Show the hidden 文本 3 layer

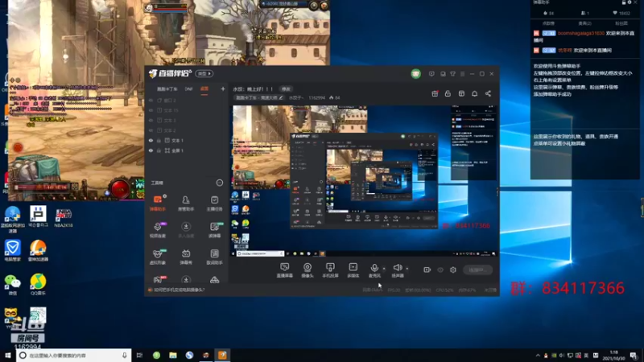151,120
